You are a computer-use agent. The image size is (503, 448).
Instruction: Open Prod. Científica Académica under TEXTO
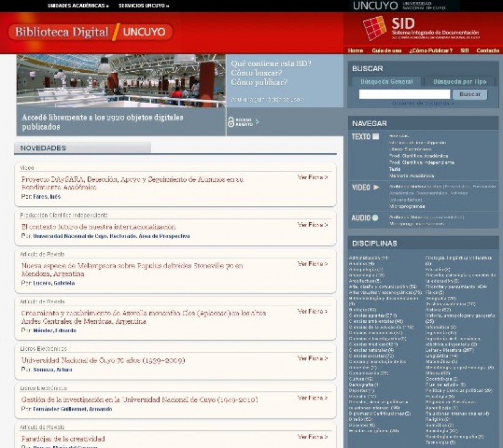click(x=419, y=156)
